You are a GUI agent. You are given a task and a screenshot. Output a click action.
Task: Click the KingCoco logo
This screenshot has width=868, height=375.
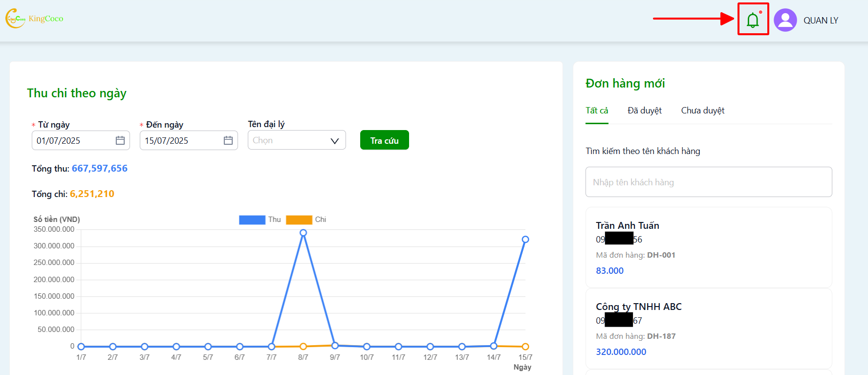coord(34,19)
